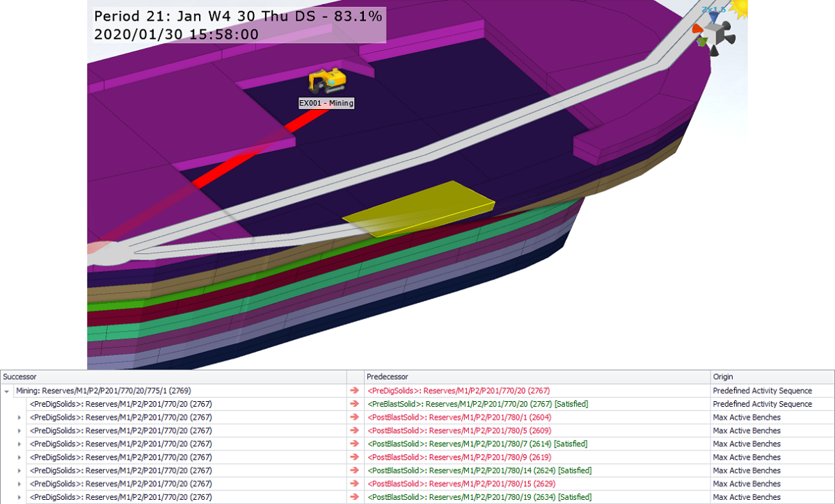Screen dimensions: 835x504
Task: Click Max Active Benches in the 2634 row
Action: pyautogui.click(x=747, y=497)
